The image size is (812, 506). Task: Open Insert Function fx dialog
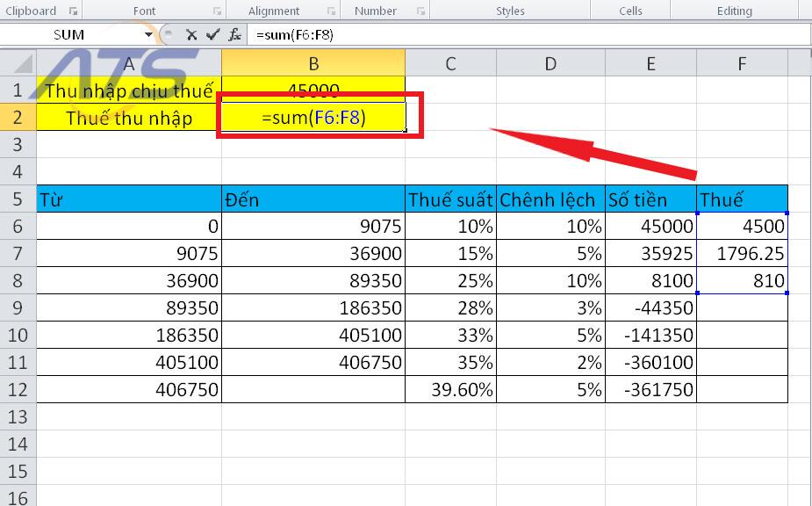[234, 35]
